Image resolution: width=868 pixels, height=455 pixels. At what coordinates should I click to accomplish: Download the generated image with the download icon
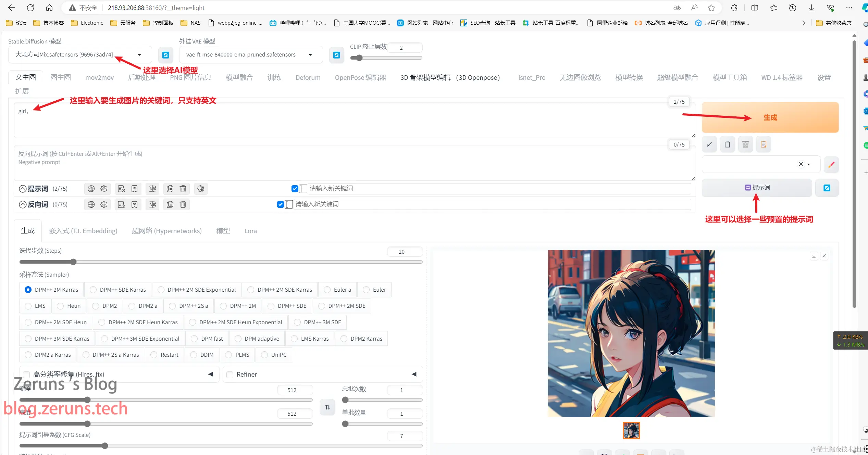point(814,256)
